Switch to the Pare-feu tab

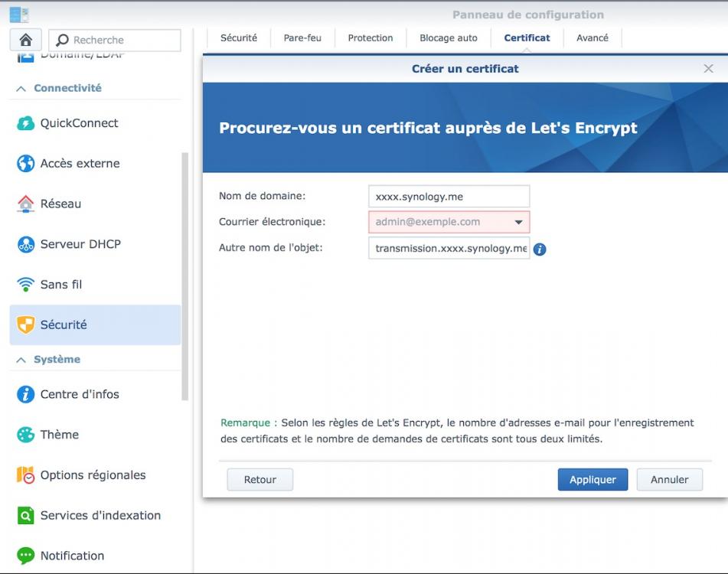(x=302, y=38)
